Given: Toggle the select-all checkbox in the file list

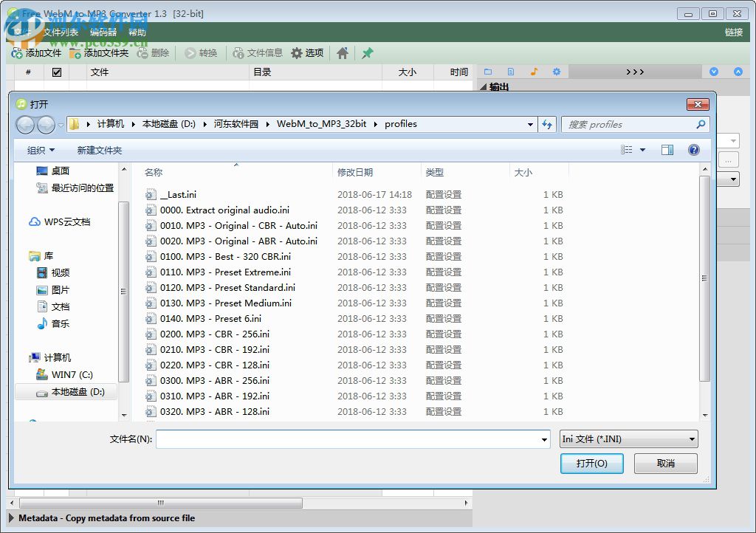Looking at the screenshot, I should 56,72.
